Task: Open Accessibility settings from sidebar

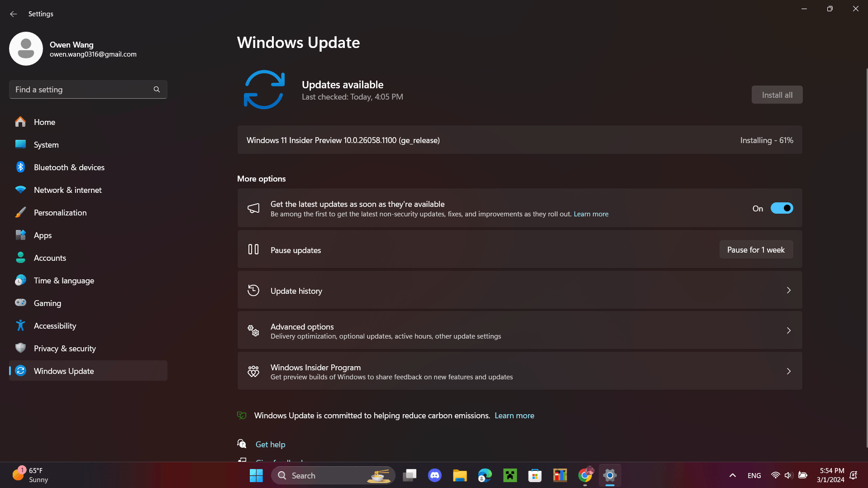Action: point(55,325)
